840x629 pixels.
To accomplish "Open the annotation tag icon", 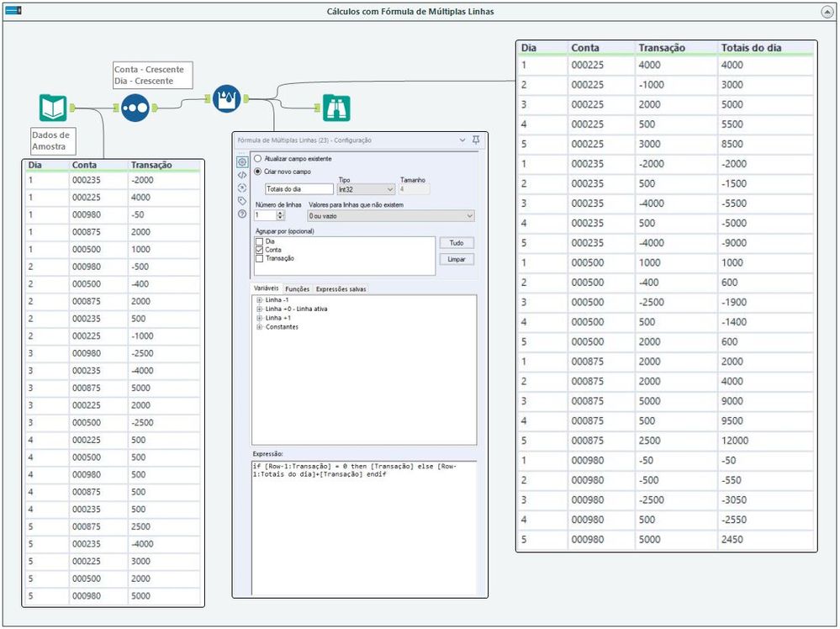I will (x=242, y=201).
